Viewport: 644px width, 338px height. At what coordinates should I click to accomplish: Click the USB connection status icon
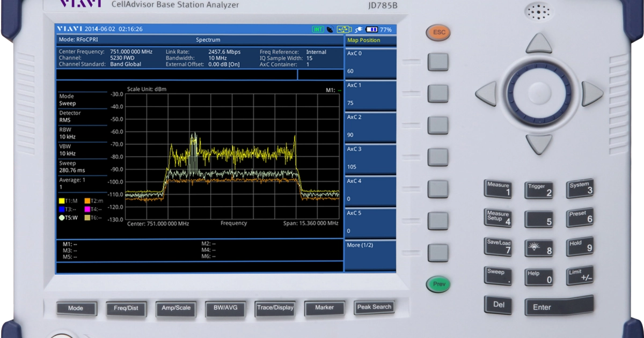point(343,30)
